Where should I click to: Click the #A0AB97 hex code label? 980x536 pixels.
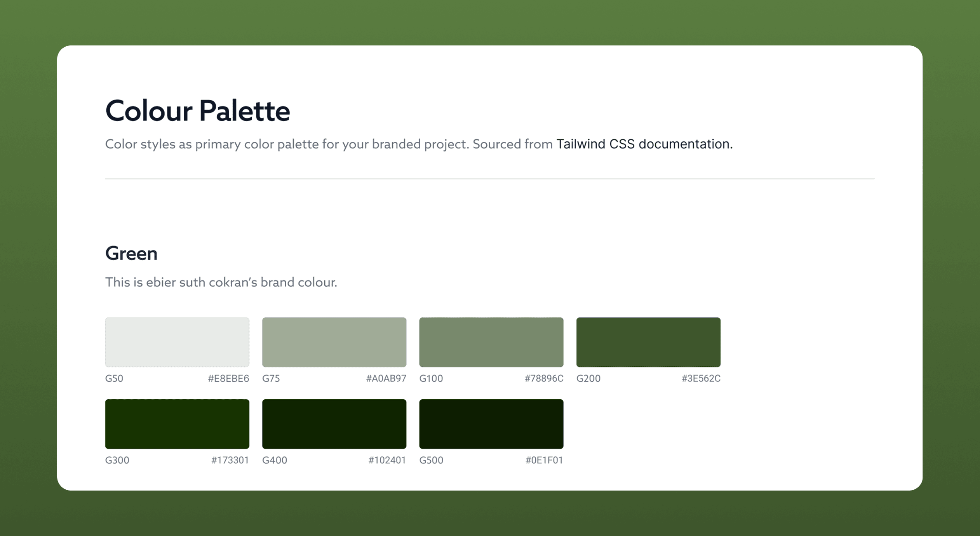coord(386,378)
